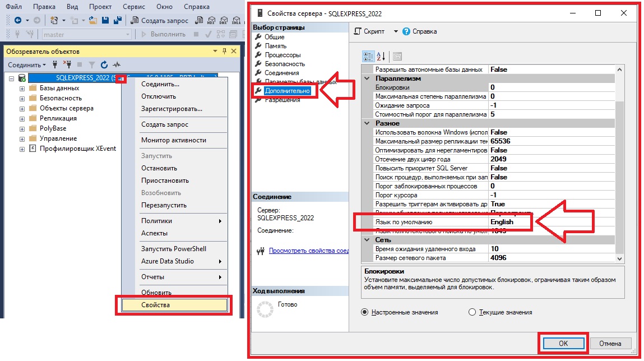Expand the PolyBase tree node
Image resolution: width=644 pixels, height=361 pixels.
click(x=22, y=129)
